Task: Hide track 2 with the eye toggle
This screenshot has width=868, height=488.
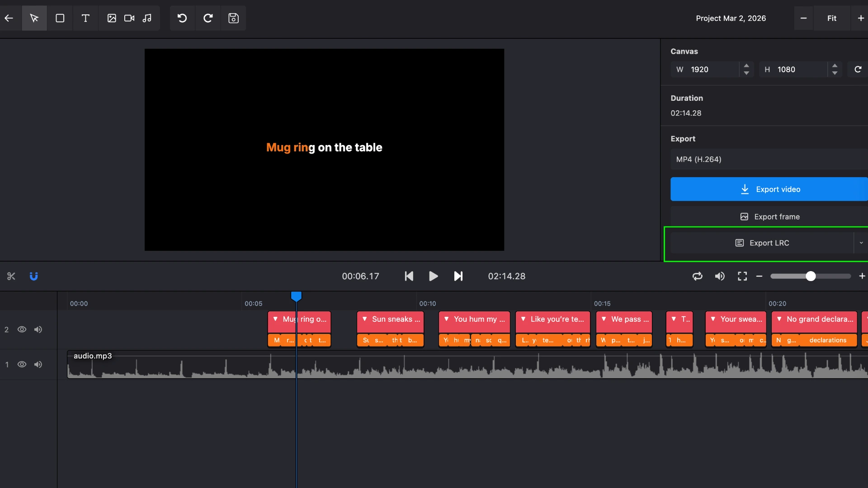Action: (22, 329)
